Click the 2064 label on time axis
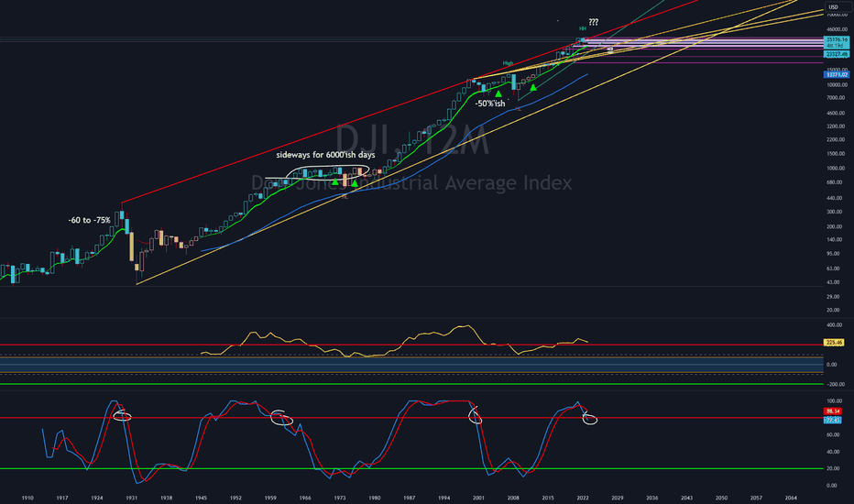Screen dimensions: 854x504 (x=791, y=498)
